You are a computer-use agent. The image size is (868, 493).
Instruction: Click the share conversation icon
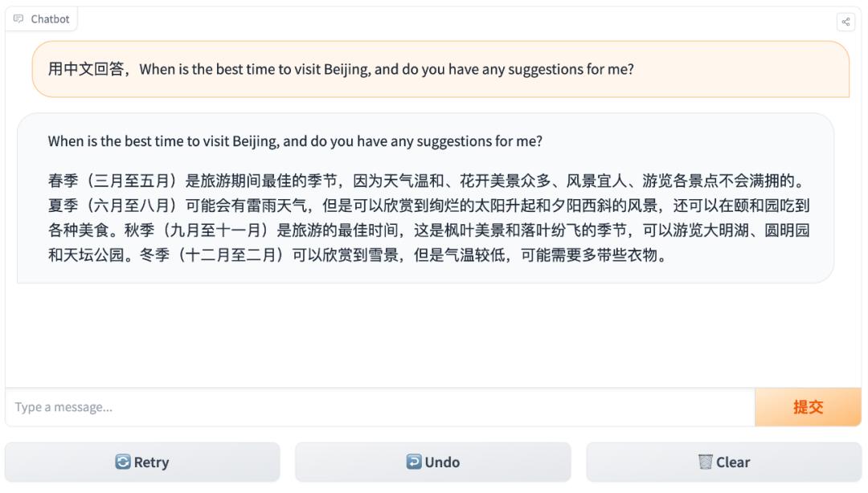coord(845,22)
